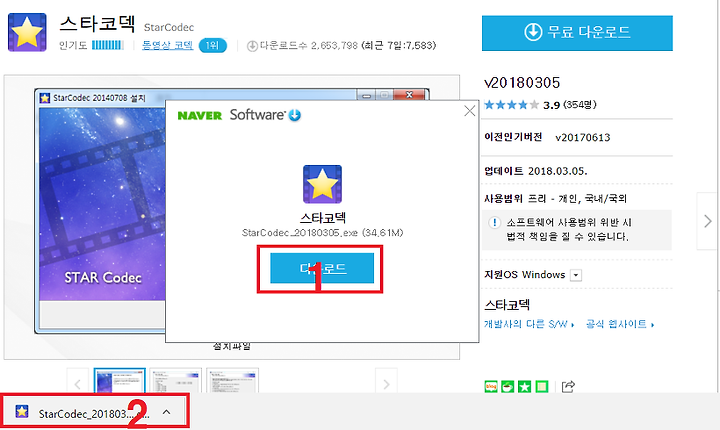720x430 pixels.
Task: Click the NAVER logo in popup
Action: pos(199,115)
